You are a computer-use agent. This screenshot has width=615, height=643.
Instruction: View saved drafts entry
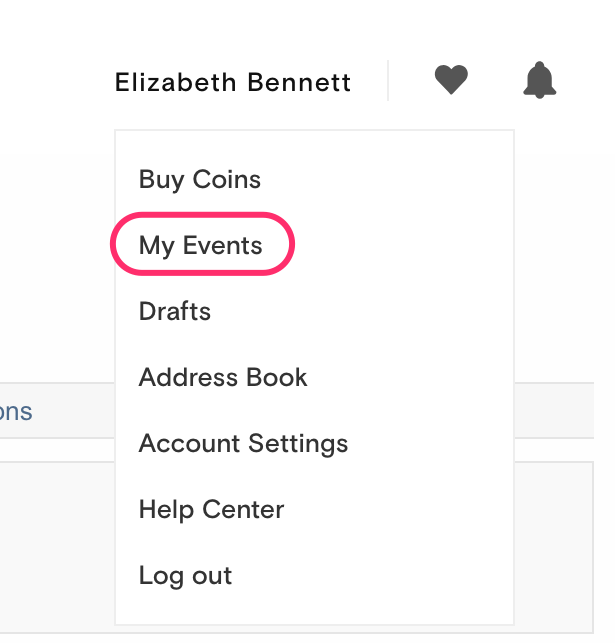click(x=175, y=311)
